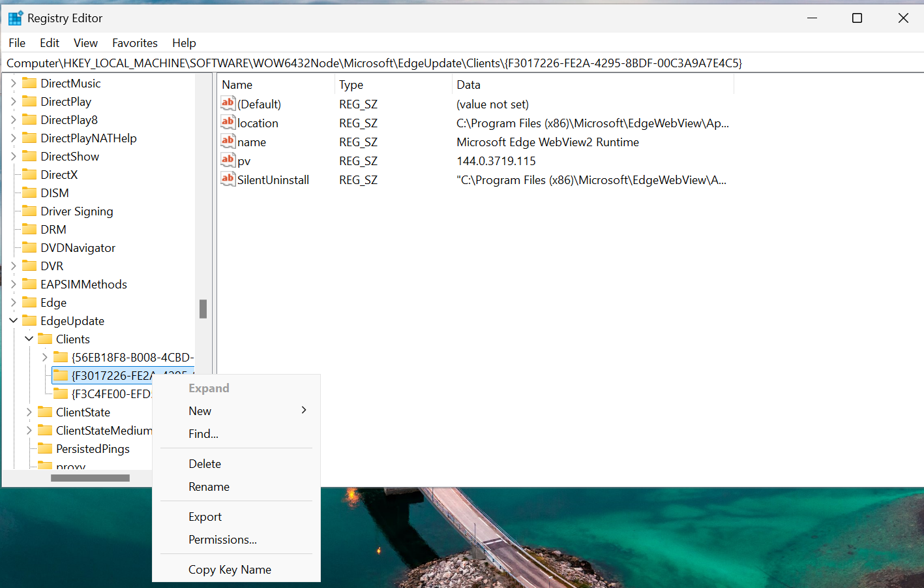Viewport: 924px width, 588px height.
Task: Collapse the Clients key
Action: pyautogui.click(x=29, y=339)
